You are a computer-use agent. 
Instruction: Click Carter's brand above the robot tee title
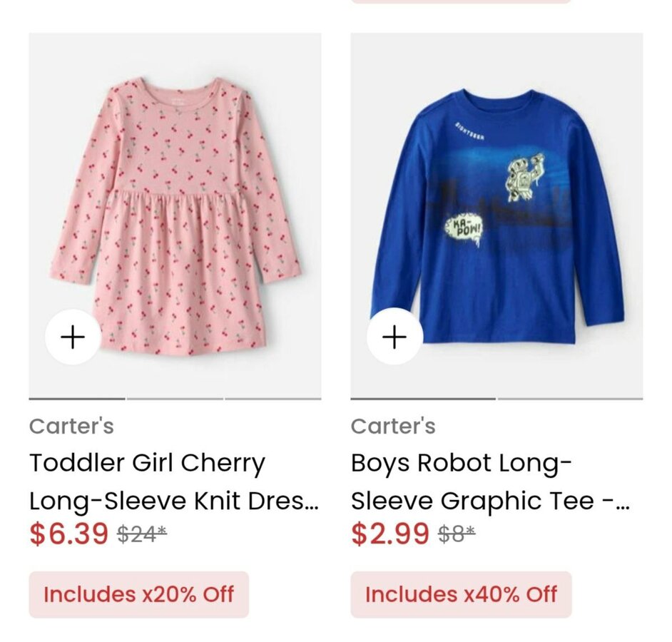click(x=393, y=427)
